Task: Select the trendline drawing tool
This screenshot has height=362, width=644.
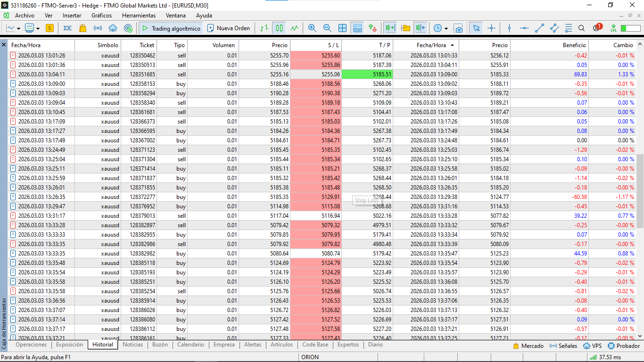Action: pos(539,28)
